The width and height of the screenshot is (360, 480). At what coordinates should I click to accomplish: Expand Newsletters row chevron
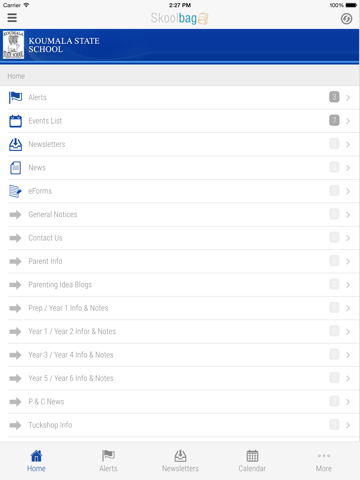[x=348, y=144]
